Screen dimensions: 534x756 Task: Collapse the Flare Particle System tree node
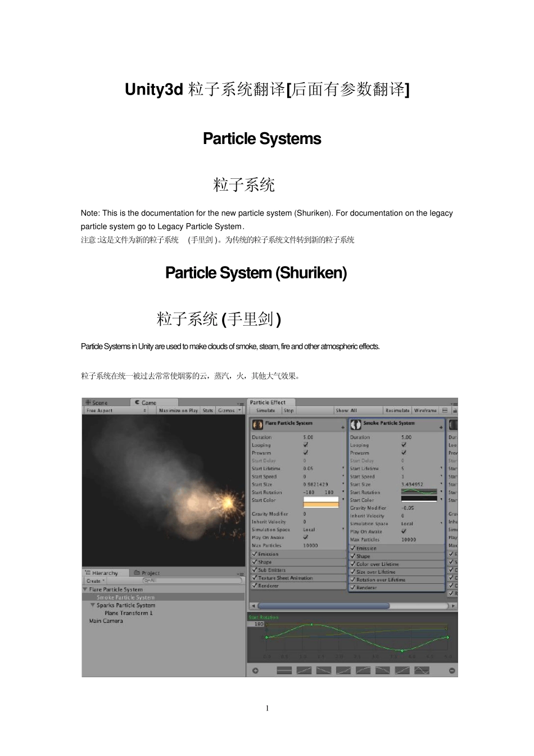[x=85, y=589]
